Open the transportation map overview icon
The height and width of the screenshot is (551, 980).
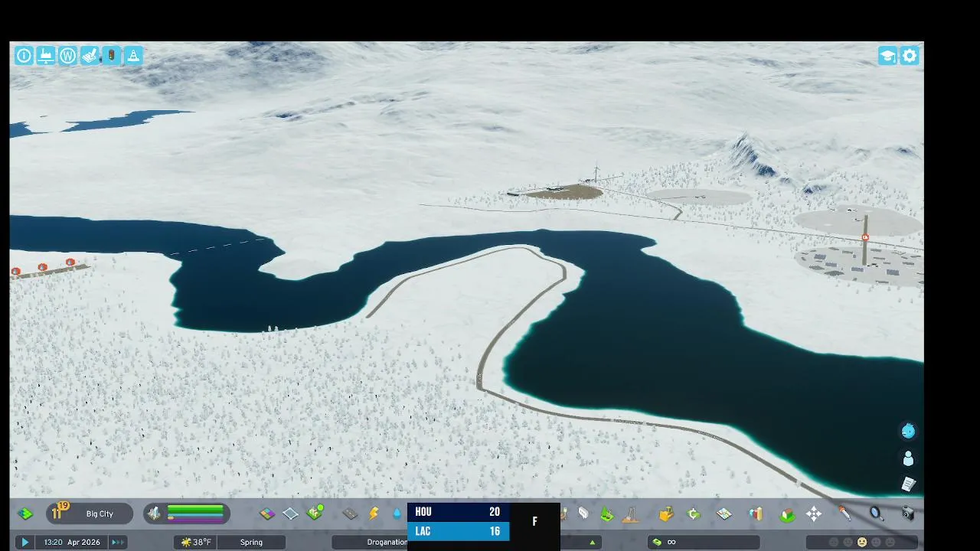pos(724,514)
